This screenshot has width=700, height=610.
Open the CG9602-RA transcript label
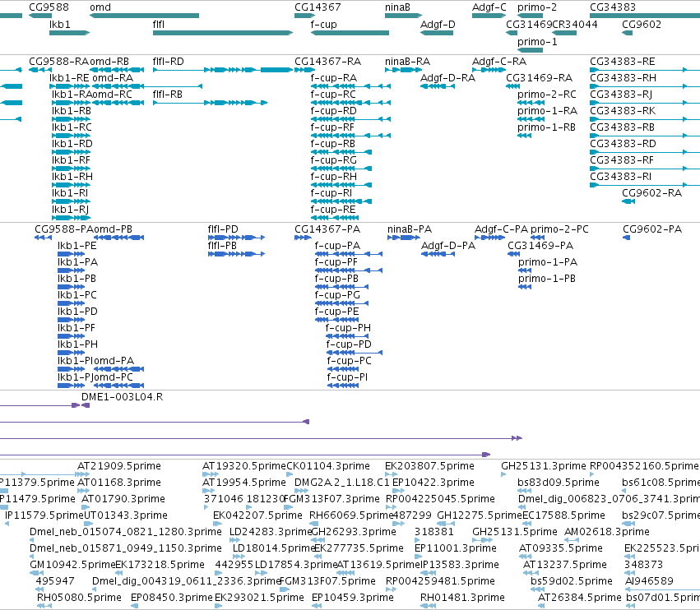[651, 192]
